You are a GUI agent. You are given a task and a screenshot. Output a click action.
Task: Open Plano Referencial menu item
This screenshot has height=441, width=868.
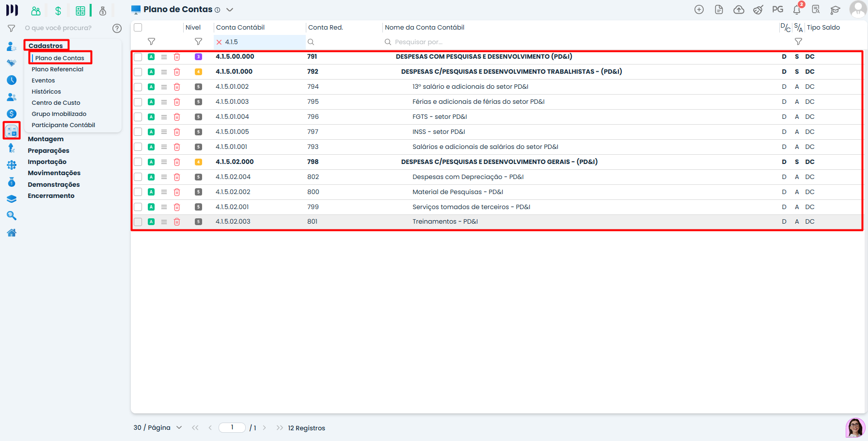tap(58, 69)
